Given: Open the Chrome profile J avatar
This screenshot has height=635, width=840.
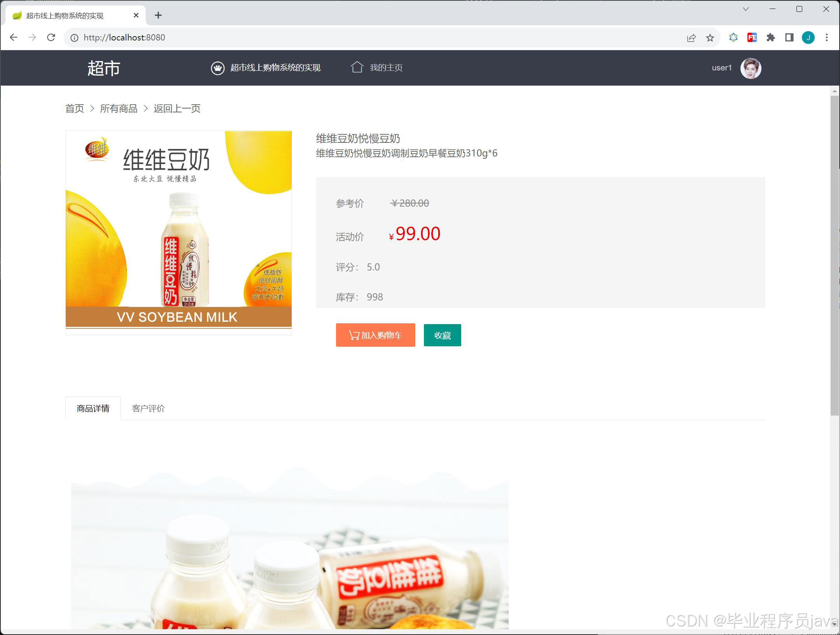Looking at the screenshot, I should (808, 38).
